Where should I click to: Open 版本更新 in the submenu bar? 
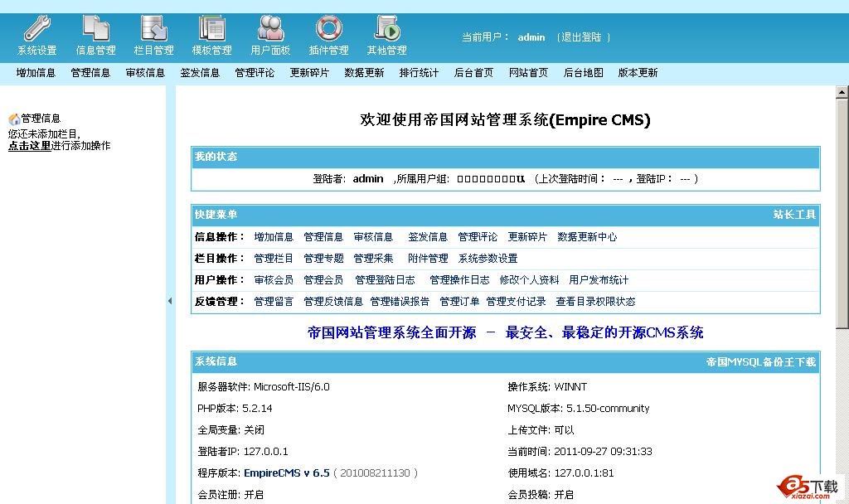coord(638,73)
